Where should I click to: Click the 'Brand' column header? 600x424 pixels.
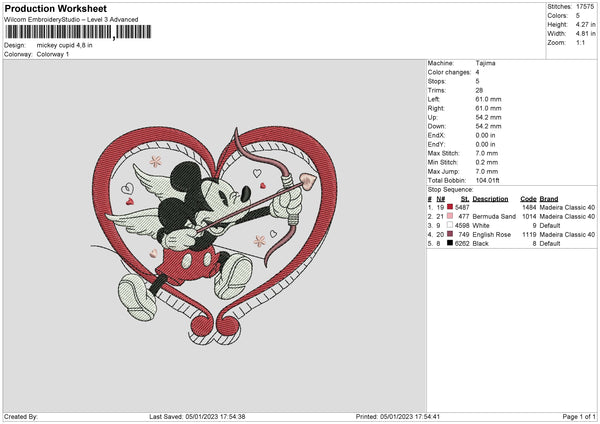(x=549, y=199)
